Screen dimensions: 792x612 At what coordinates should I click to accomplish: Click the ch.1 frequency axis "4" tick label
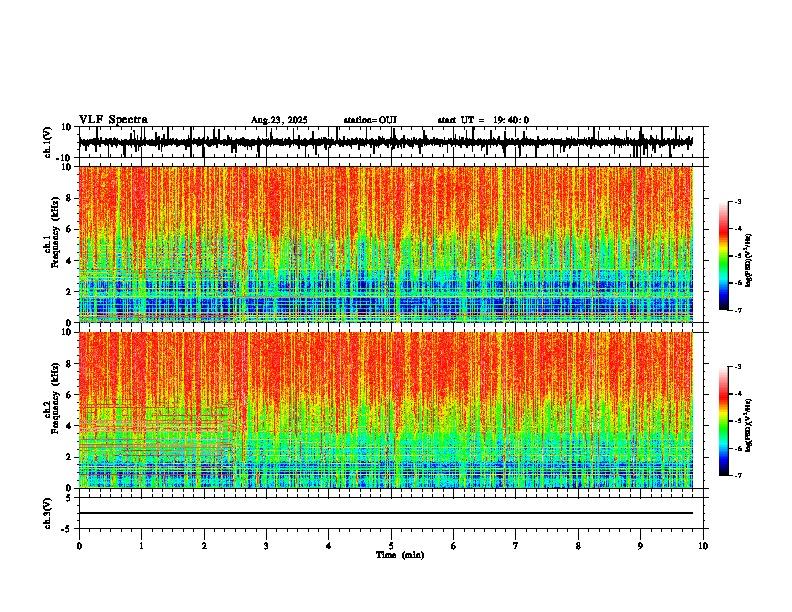[70, 261]
